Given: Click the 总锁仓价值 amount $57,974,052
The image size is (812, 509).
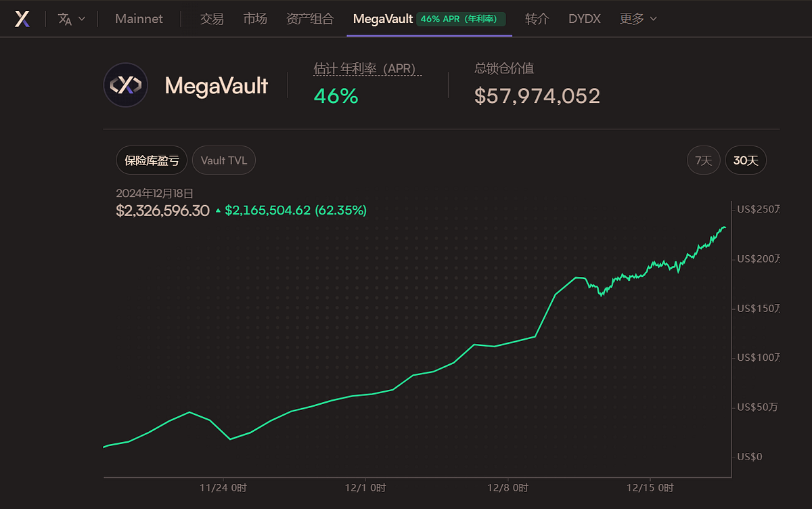Looking at the screenshot, I should [x=537, y=95].
